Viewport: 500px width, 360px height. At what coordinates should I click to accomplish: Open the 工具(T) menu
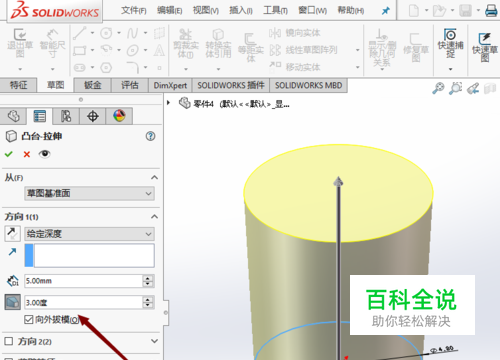[x=275, y=10]
